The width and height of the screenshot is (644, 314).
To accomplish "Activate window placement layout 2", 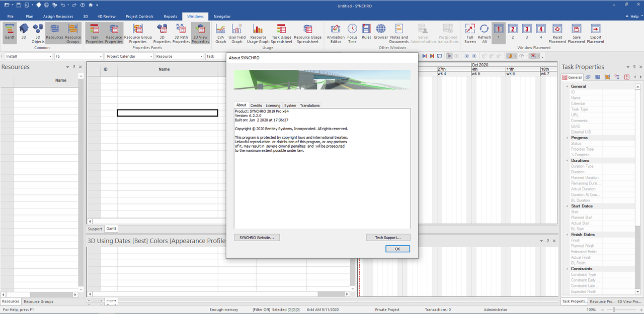I will tap(513, 33).
